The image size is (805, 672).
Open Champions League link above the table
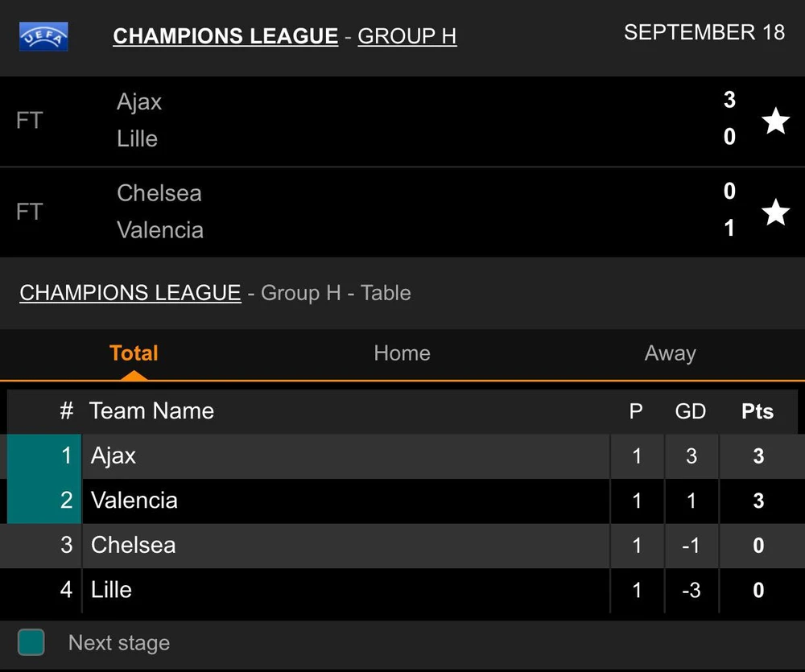[x=130, y=293]
